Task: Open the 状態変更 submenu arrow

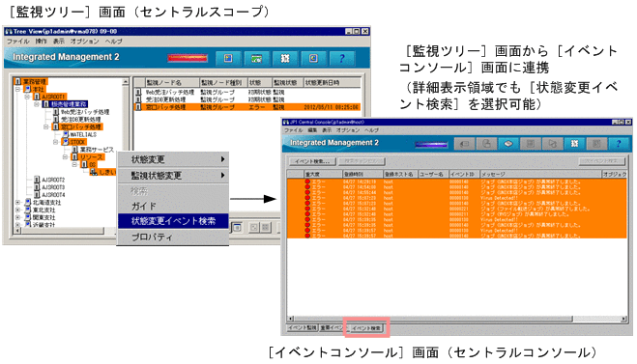Action: point(222,159)
